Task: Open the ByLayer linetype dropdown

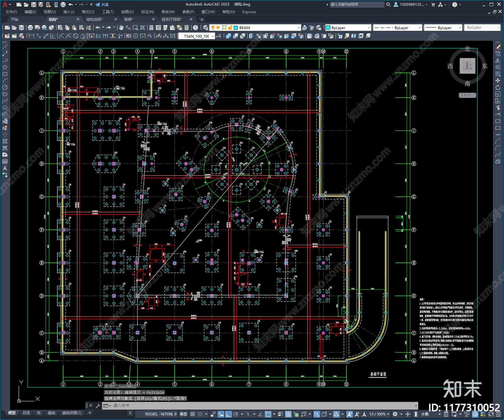Action: pyautogui.click(x=397, y=28)
